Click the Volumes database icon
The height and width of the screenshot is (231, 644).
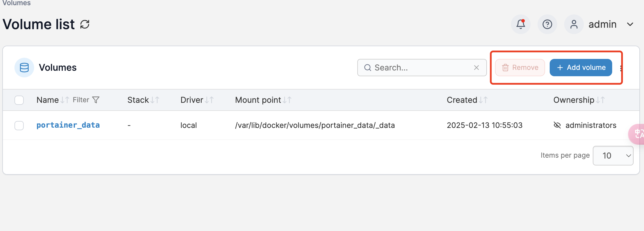[24, 68]
